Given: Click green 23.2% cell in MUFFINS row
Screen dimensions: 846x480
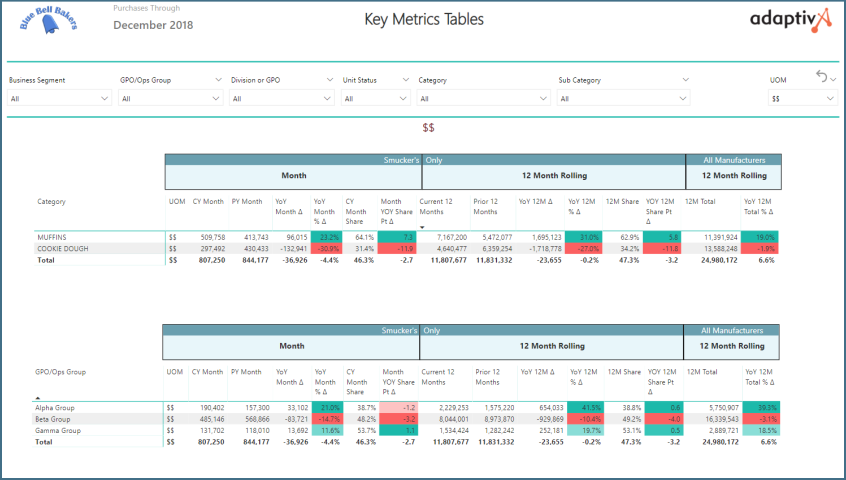Looking at the screenshot, I should (x=325, y=237).
